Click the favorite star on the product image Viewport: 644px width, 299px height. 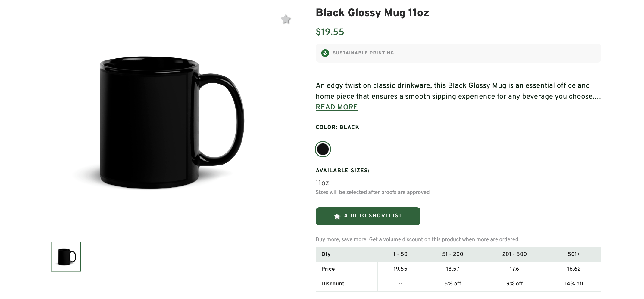pos(286,20)
